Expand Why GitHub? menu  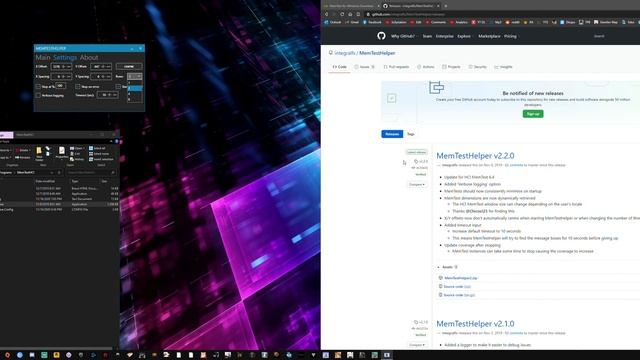403,36
